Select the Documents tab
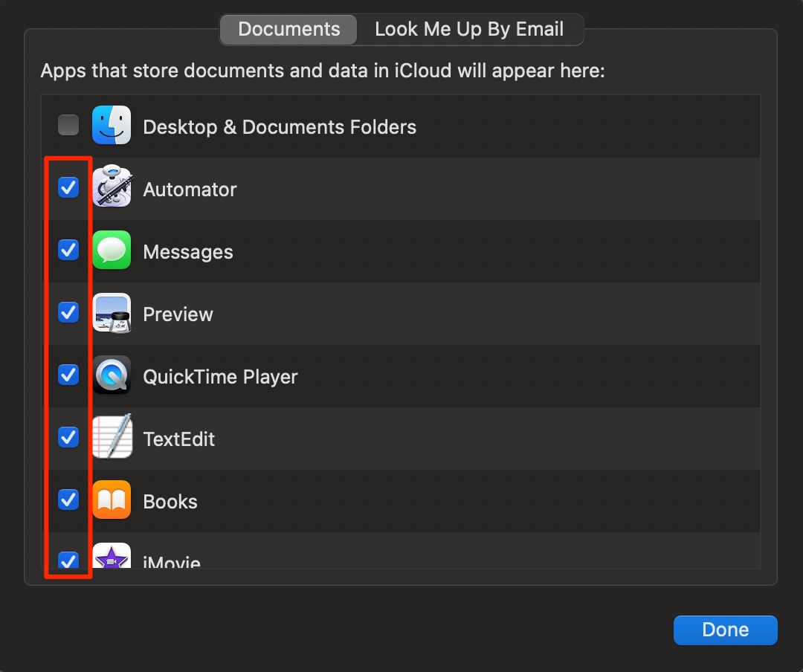This screenshot has height=672, width=803. (x=288, y=29)
